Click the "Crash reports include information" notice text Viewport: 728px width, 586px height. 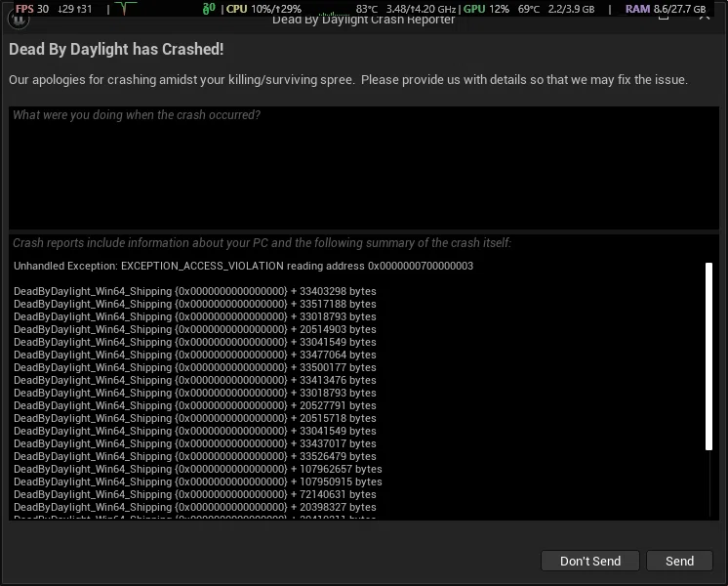(x=262, y=243)
